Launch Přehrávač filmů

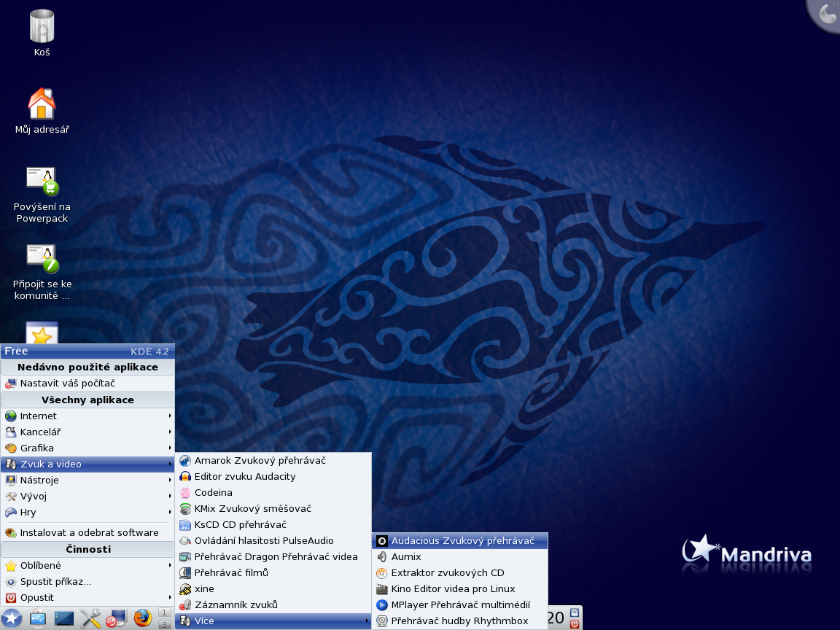point(273,573)
